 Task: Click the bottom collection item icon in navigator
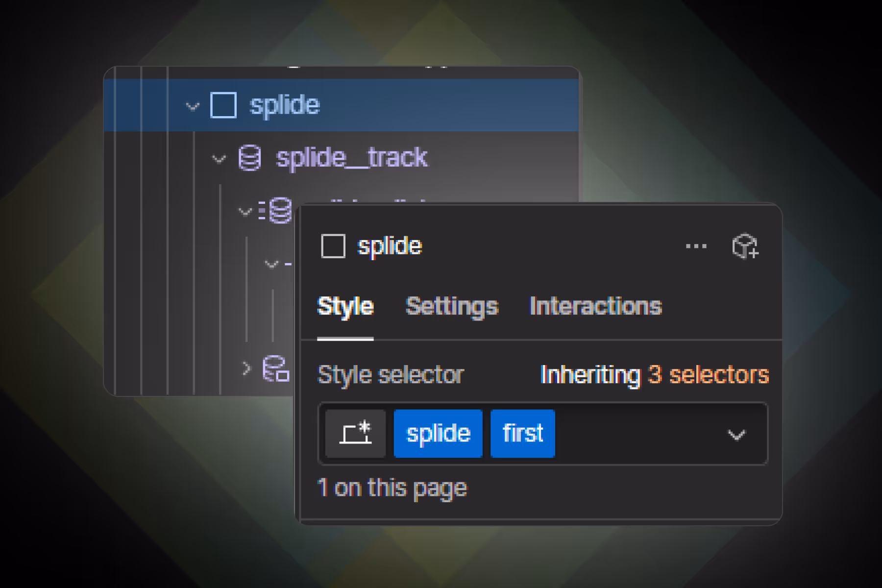click(276, 368)
